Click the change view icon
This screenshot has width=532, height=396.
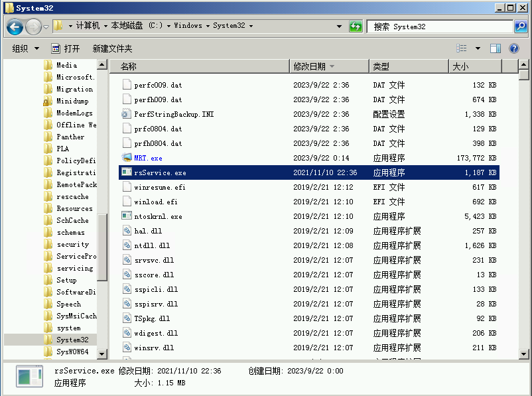pos(462,48)
